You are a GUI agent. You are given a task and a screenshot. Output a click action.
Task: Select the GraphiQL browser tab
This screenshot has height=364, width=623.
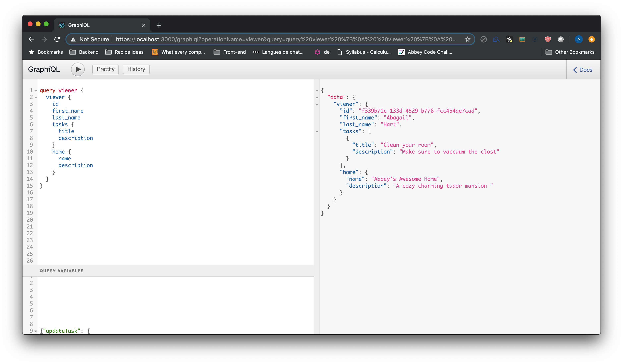[102, 25]
